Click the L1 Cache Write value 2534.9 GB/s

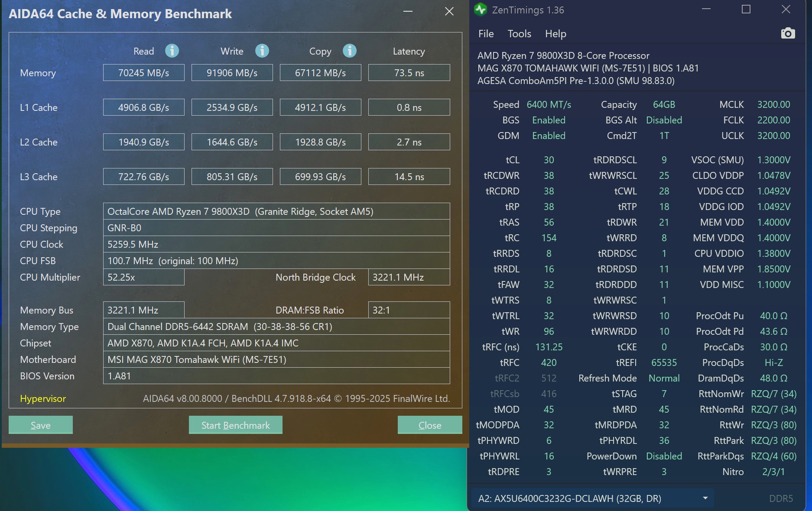[232, 107]
